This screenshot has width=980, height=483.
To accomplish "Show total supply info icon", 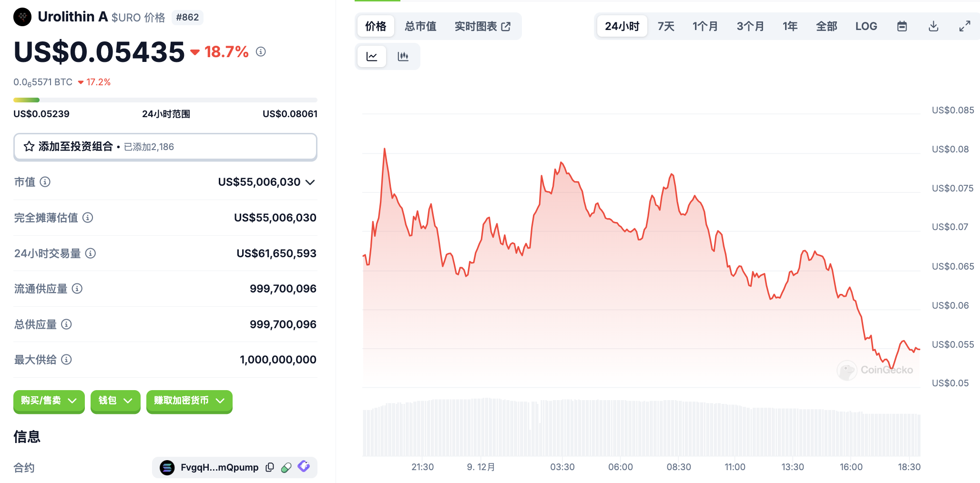I will 67,324.
